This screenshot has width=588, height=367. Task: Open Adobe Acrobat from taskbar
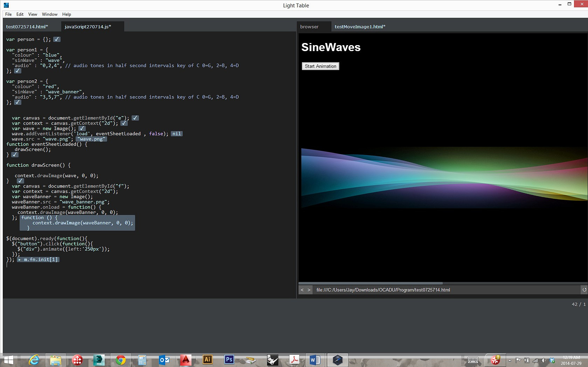click(x=294, y=360)
